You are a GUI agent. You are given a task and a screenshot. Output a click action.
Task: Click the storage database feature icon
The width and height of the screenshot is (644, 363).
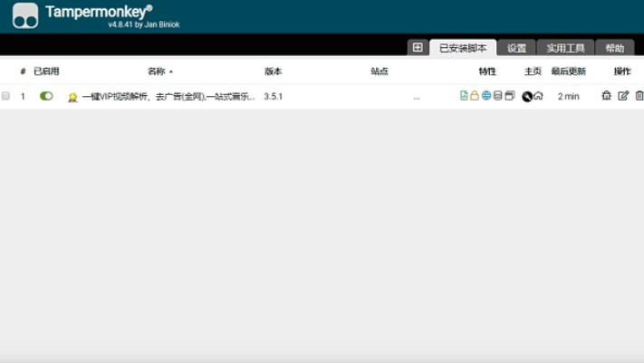click(x=497, y=96)
